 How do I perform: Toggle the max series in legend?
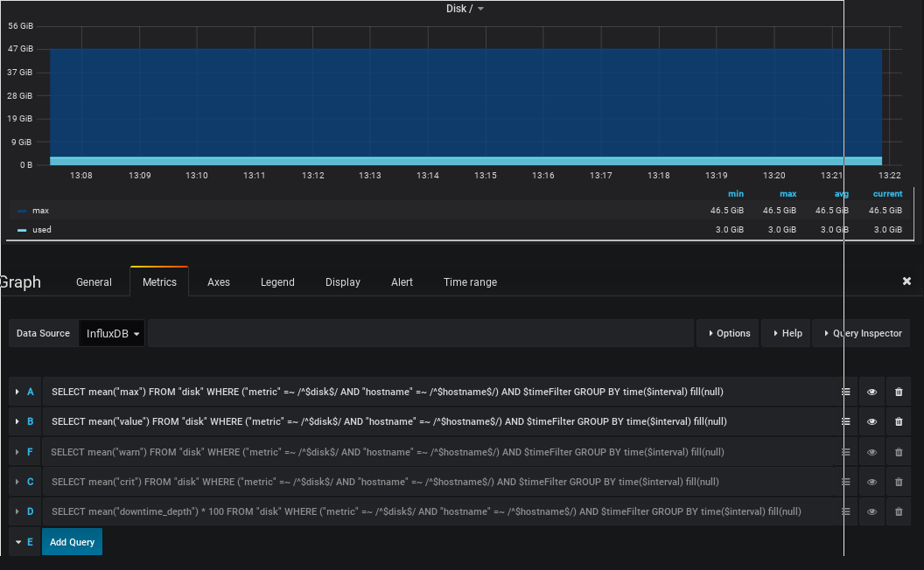40,210
